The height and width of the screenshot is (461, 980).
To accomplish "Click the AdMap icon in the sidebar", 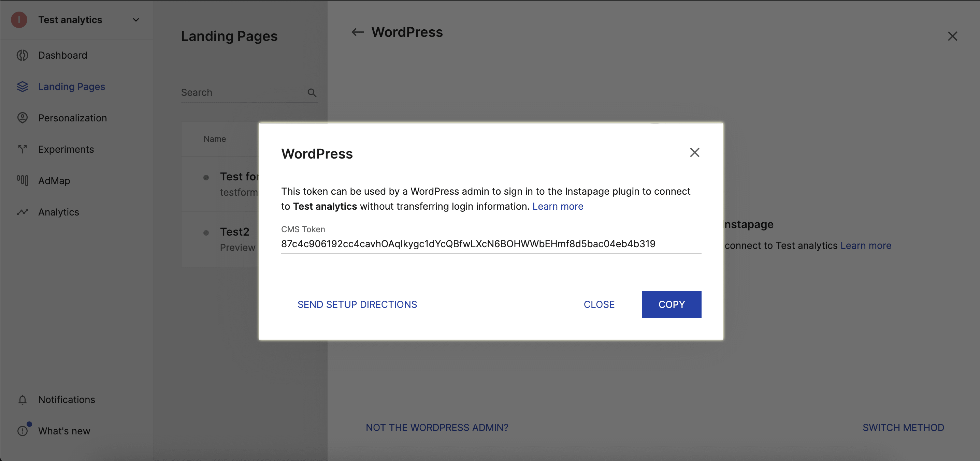I will click(23, 180).
